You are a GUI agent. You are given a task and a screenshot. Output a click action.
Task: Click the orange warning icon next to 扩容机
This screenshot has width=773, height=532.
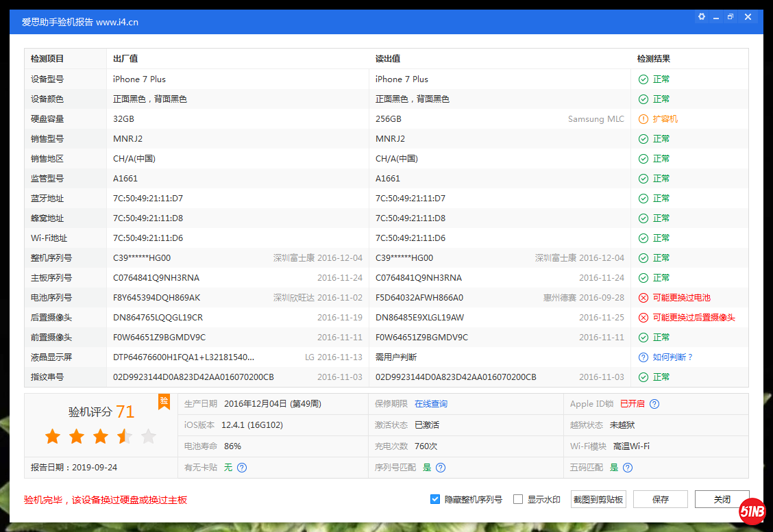pos(643,118)
